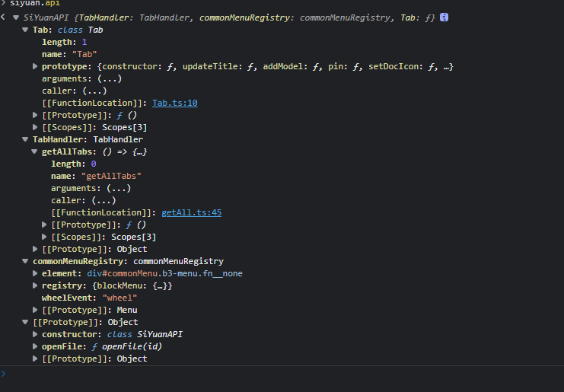Expand [[Prototype]]: Object under TabHandler
Screen dimensions: 564x392
[x=35, y=249]
